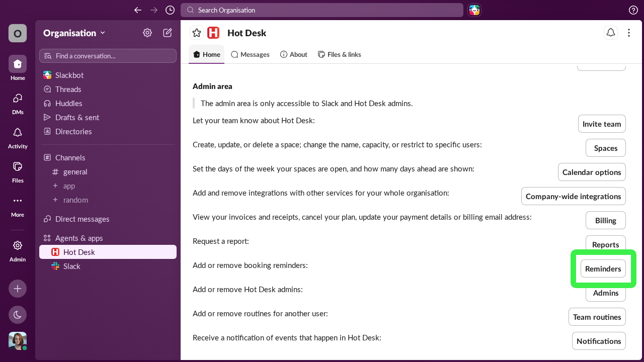Screen dimensions: 644x362
Task: Click the Reports button
Action: coord(606,244)
